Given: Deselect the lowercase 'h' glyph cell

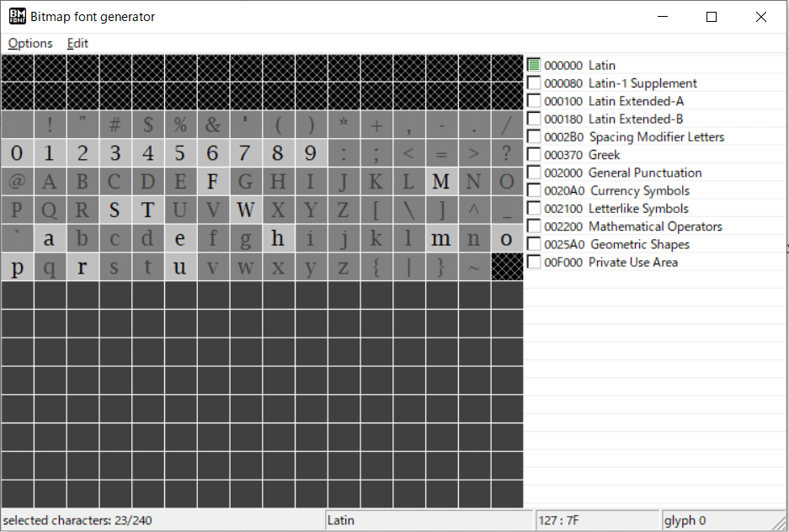Looking at the screenshot, I should (278, 238).
